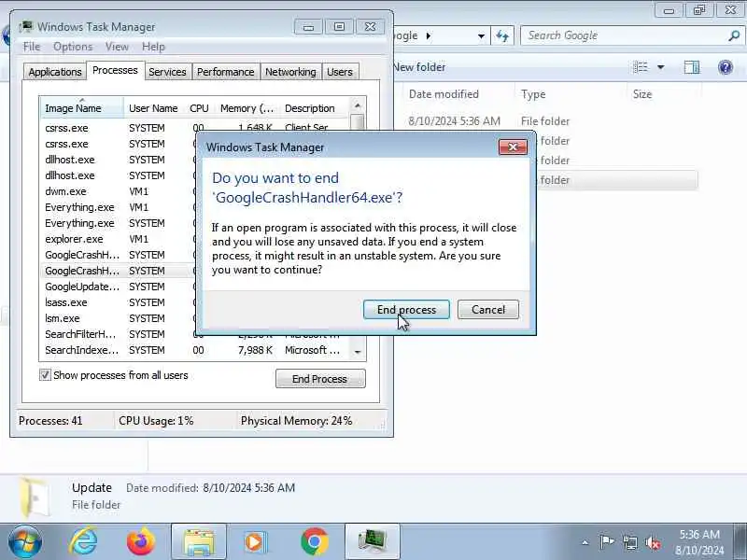Screen dimensions: 747x560
Task: Click End Process button in Task Manager
Action: point(320,379)
